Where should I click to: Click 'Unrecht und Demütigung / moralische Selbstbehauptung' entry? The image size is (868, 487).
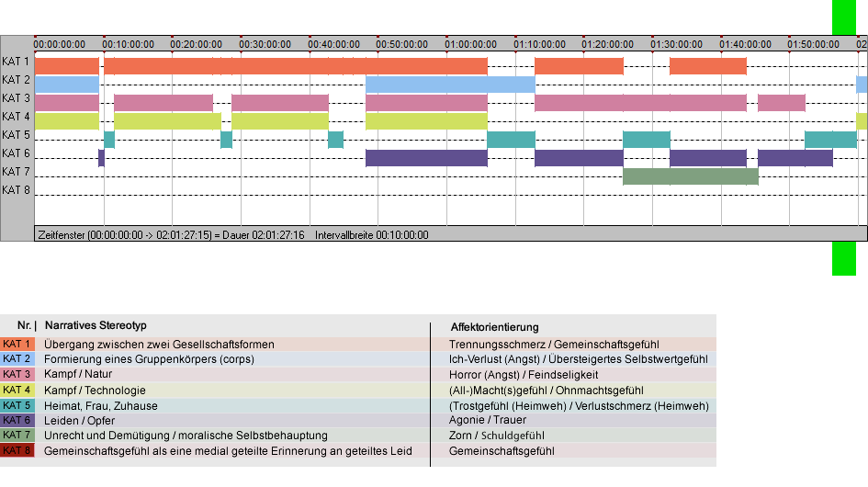pos(186,436)
